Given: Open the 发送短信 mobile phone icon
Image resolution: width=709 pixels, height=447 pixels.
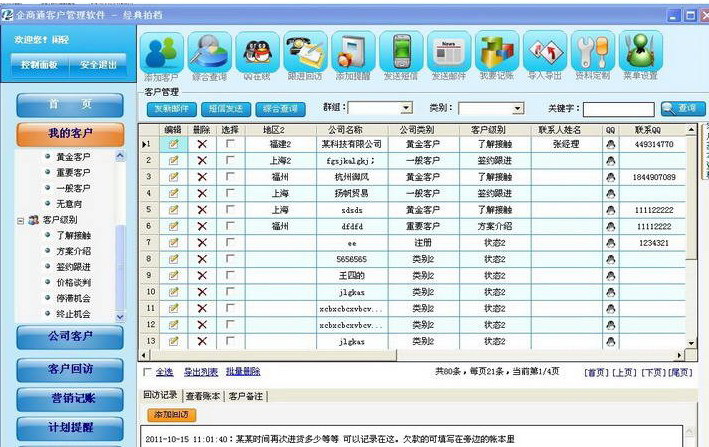Looking at the screenshot, I should 401,53.
